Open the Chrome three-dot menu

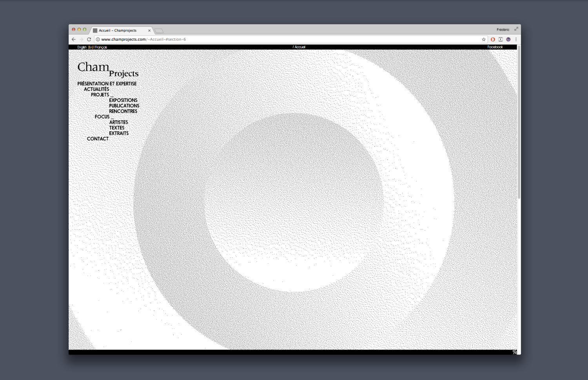516,39
